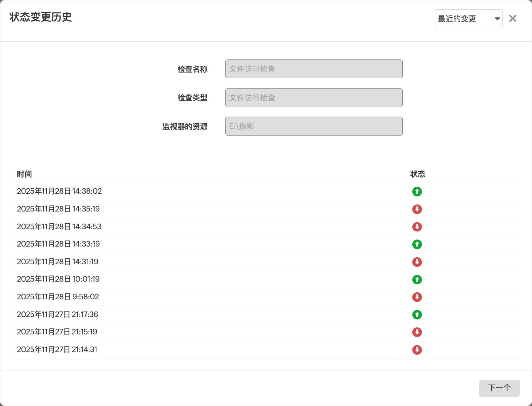Image resolution: width=532 pixels, height=406 pixels.
Task: Click red down status icon for 14:34:53
Action: tap(417, 227)
